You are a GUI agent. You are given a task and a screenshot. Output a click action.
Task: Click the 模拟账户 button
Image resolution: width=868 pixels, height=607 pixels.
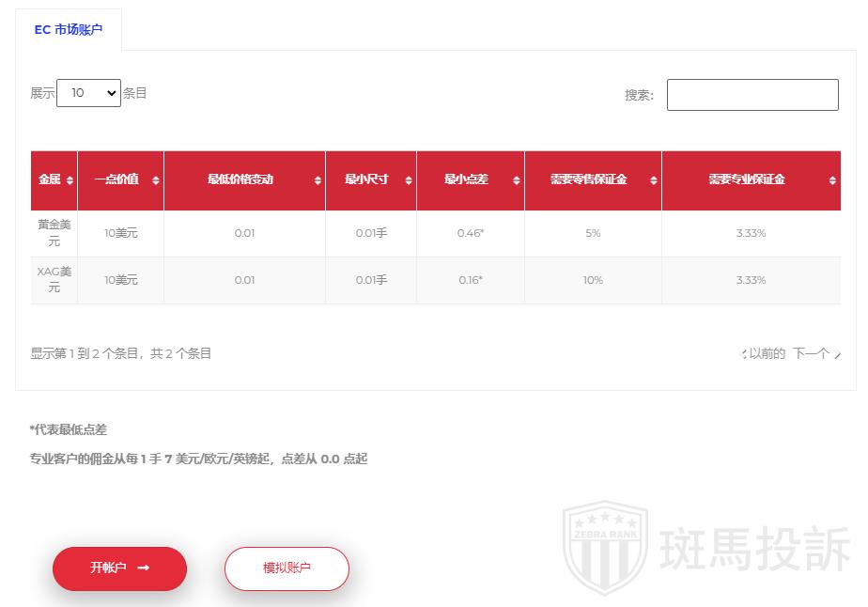[x=287, y=568]
